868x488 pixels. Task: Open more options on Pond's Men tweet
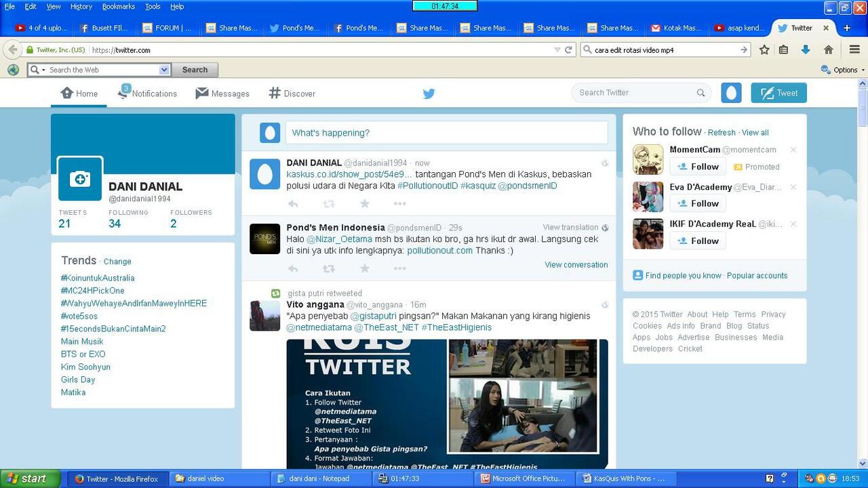(x=399, y=269)
